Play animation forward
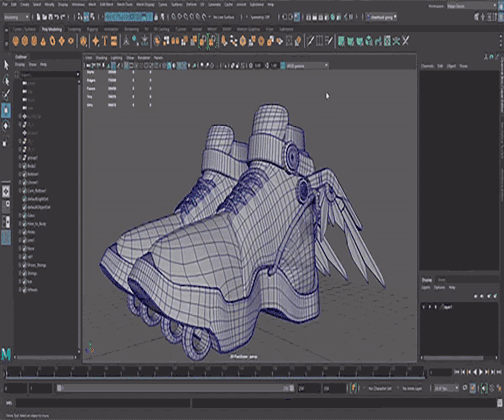Viewport: 504px width, 420px height. click(x=481, y=372)
